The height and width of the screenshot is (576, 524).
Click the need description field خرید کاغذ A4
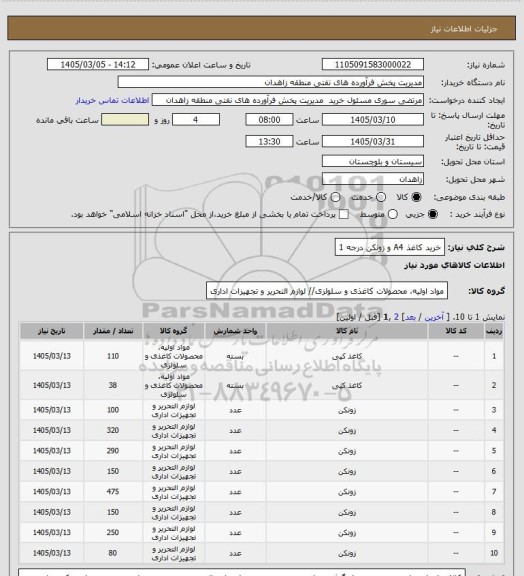(x=390, y=247)
